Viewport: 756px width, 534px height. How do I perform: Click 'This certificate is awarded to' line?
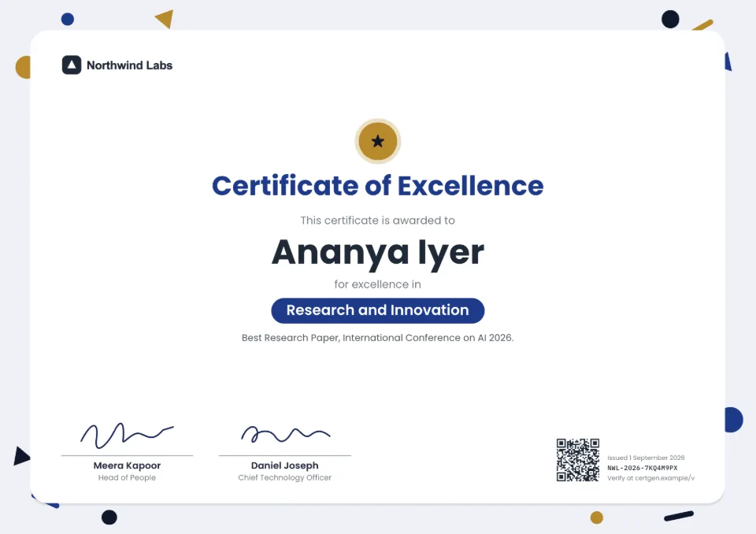tap(377, 221)
